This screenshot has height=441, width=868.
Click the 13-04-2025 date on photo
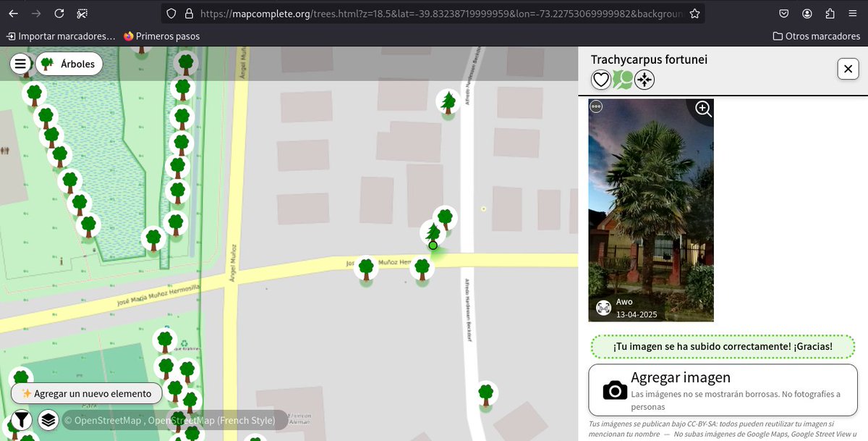[637, 314]
